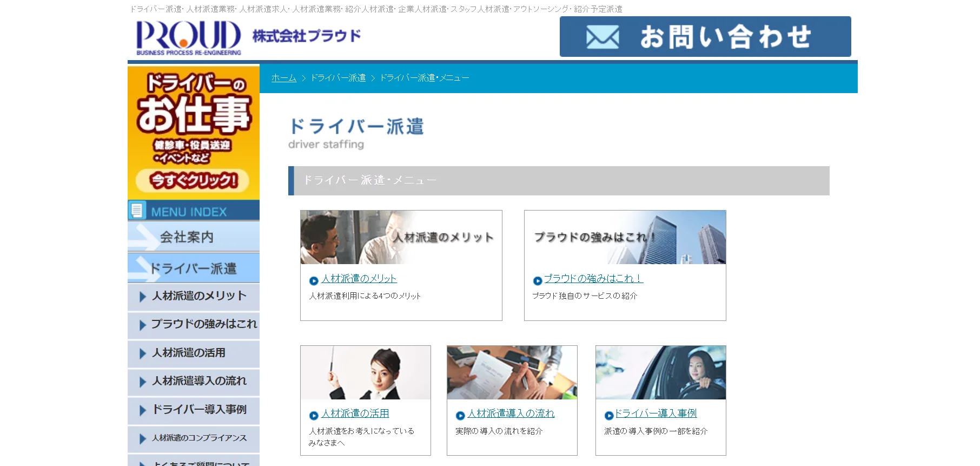Click the ドライバーのお仕事 yellow banner

[x=194, y=133]
